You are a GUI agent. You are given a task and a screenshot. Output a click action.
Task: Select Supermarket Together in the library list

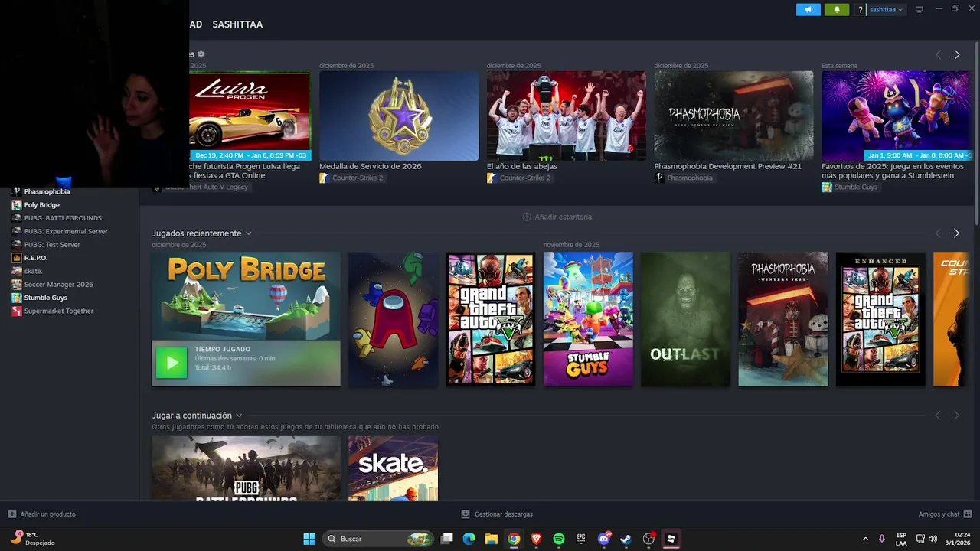point(58,311)
